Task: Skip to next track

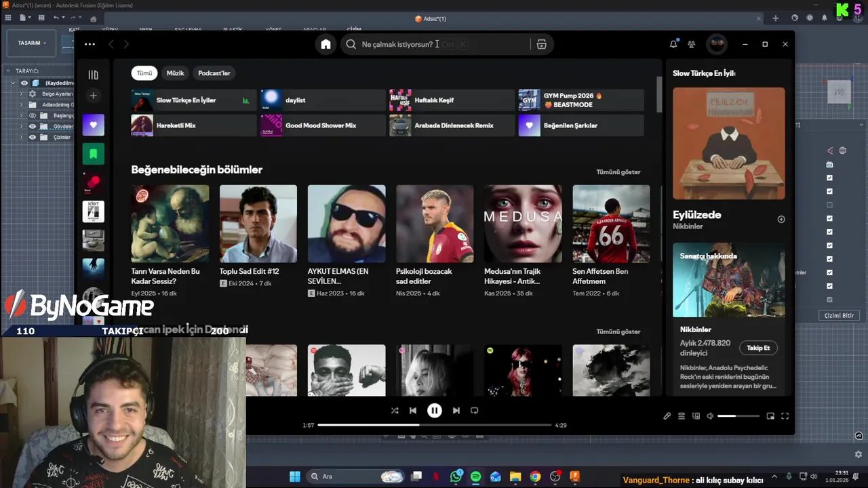Action: tap(456, 410)
